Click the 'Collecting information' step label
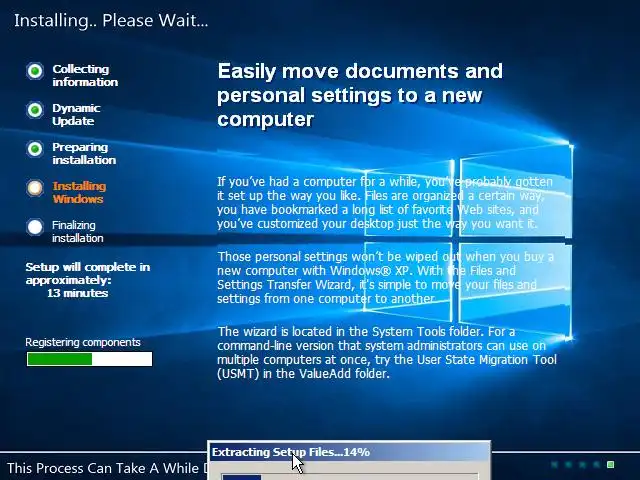Screen dimensions: 640x480 click(85, 76)
